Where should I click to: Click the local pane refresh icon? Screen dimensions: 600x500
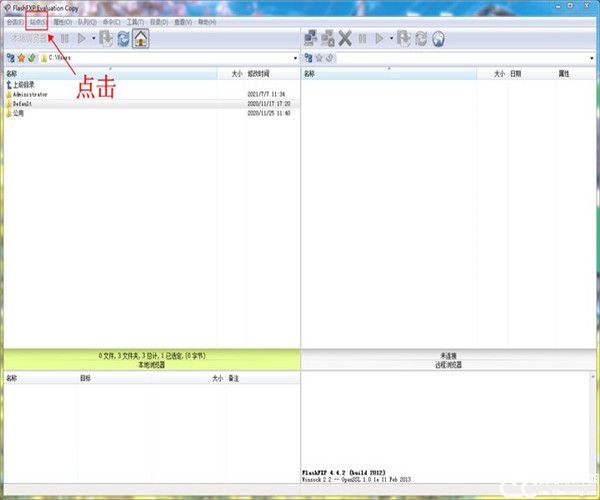tap(123, 39)
